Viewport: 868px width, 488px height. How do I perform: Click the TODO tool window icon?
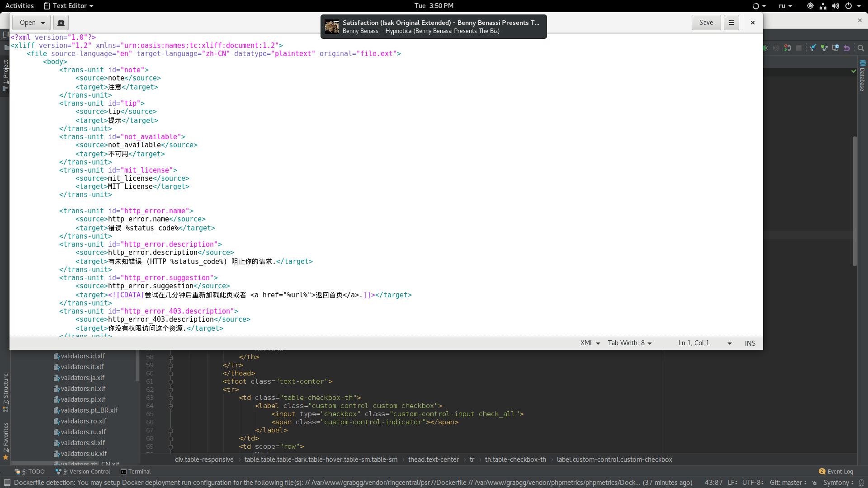point(18,471)
